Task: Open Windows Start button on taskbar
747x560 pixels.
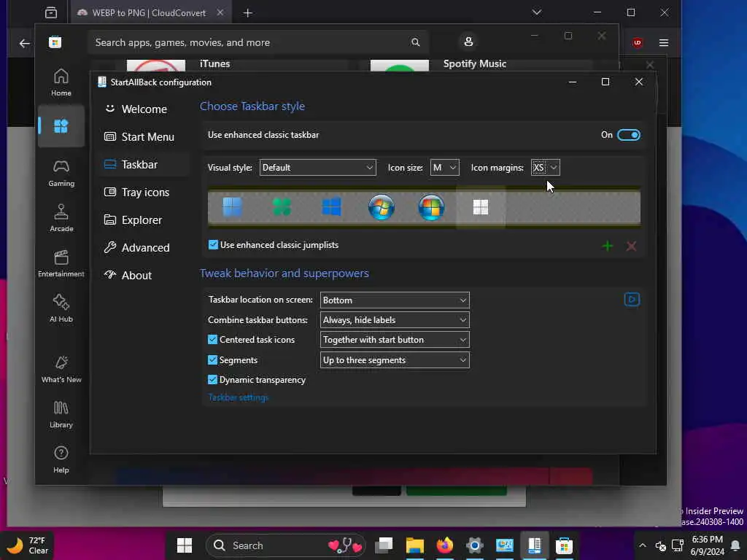Action: click(x=185, y=545)
